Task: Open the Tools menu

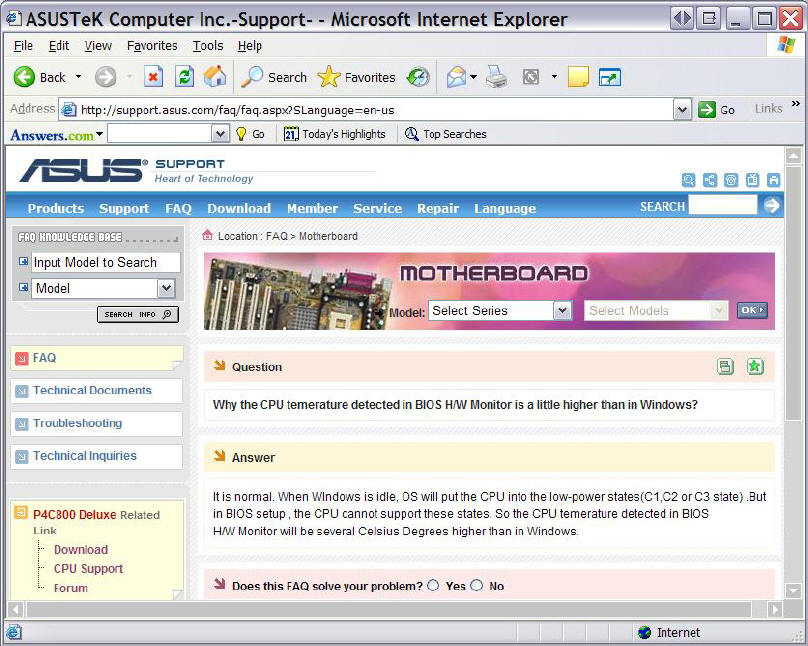Action: (208, 46)
